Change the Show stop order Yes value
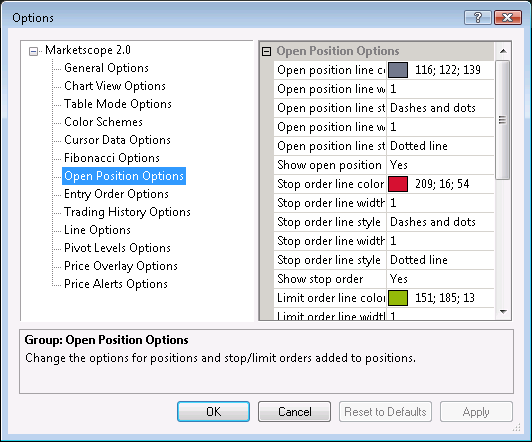The width and height of the screenshot is (532, 442). (x=440, y=279)
